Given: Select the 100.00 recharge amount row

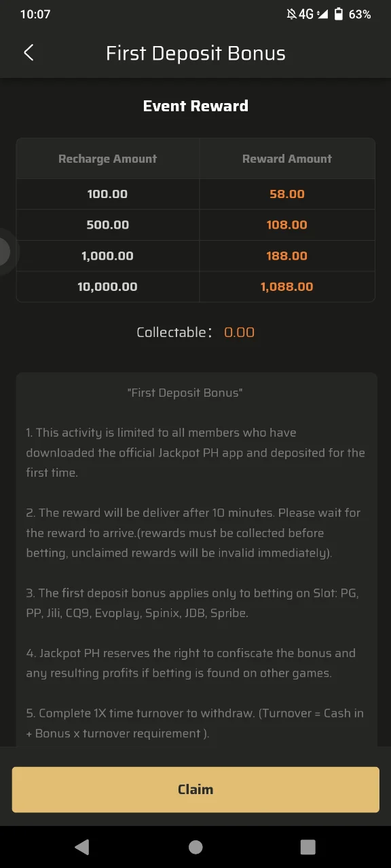Looking at the screenshot, I should pos(195,194).
